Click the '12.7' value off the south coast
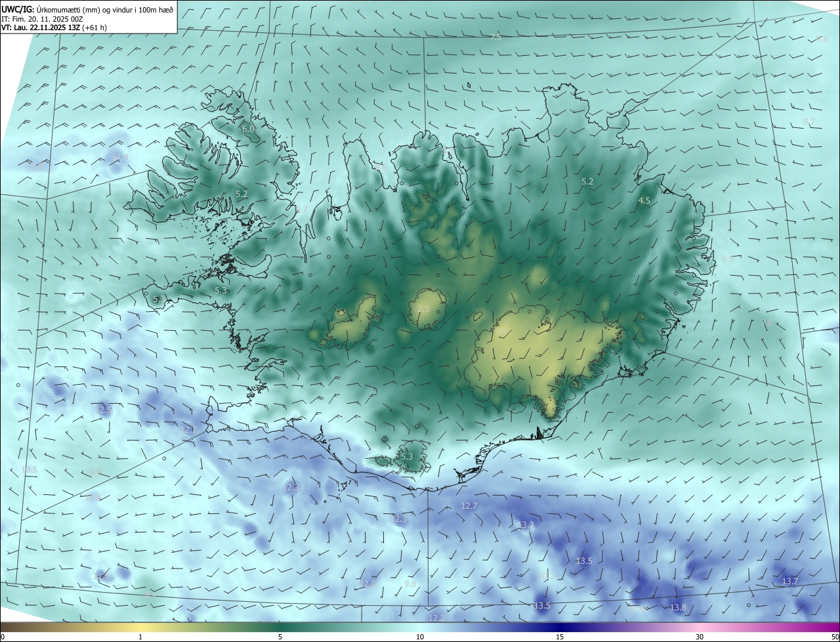Image resolution: width=840 pixels, height=642 pixels. [469, 505]
